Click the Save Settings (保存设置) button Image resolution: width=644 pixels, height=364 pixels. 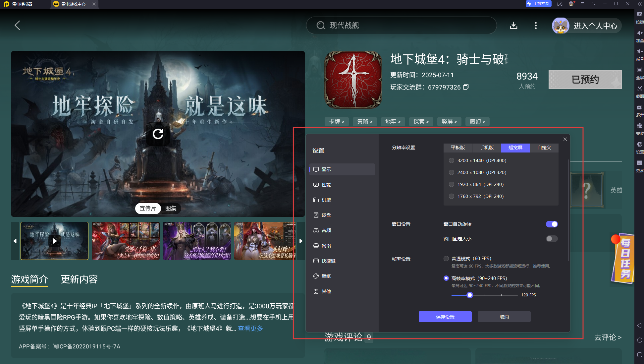coord(445,317)
